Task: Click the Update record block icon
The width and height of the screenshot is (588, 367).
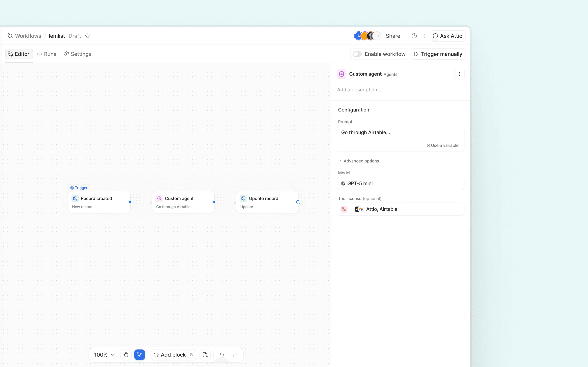Action: pos(243,199)
